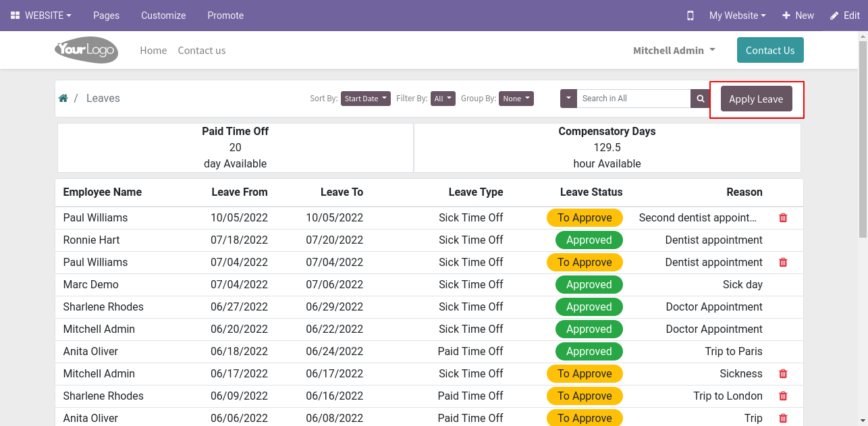
Task: Delete Anita Oliver's 06/06/2022 Trip leave
Action: [x=783, y=419]
